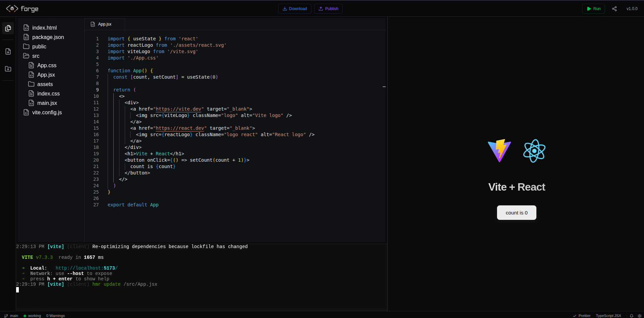This screenshot has height=318, width=644.
Task: Run the project with Run button
Action: click(x=594, y=9)
